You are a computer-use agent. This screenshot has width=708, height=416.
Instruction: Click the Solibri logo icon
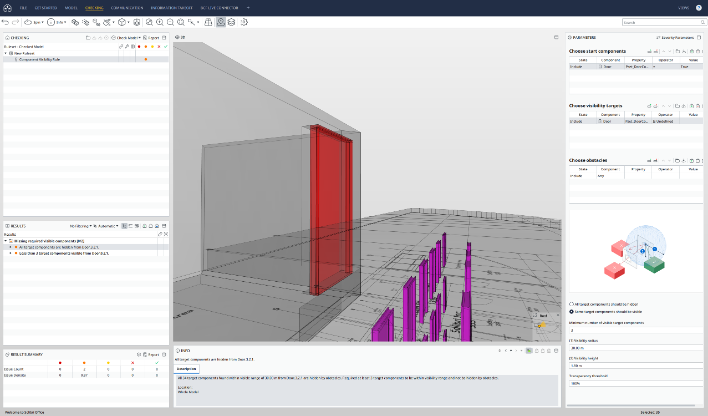click(x=7, y=6)
